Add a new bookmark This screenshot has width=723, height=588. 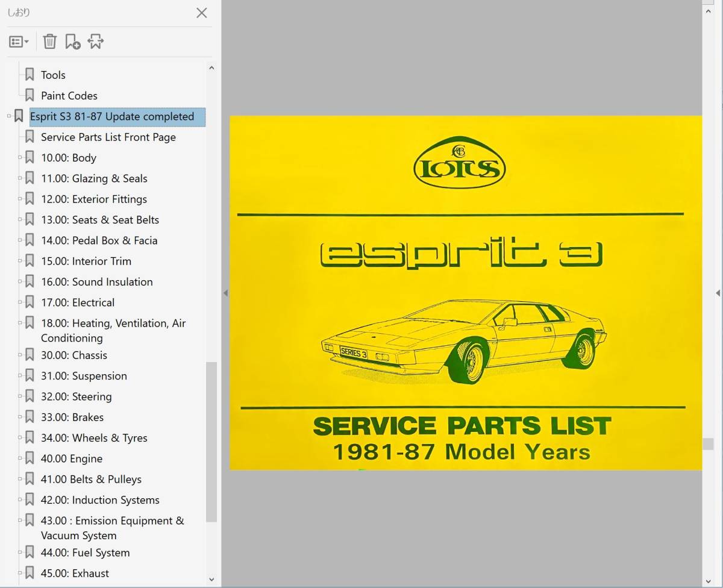click(73, 42)
